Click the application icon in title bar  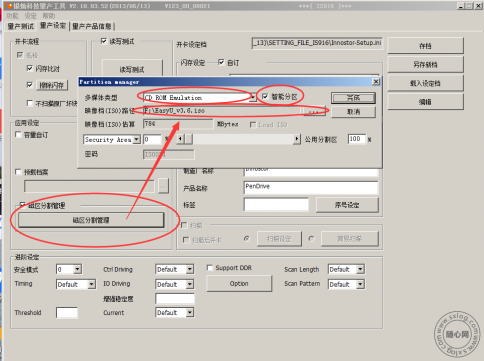click(x=9, y=6)
